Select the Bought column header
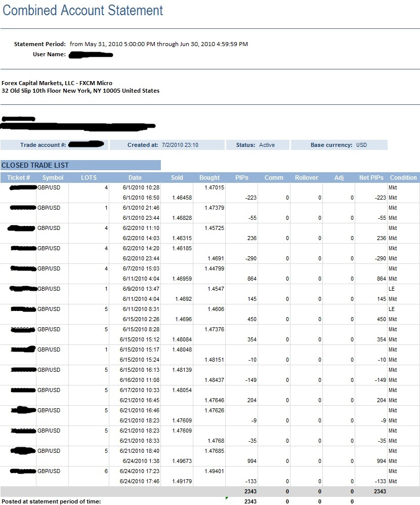The image size is (420, 505). click(209, 178)
